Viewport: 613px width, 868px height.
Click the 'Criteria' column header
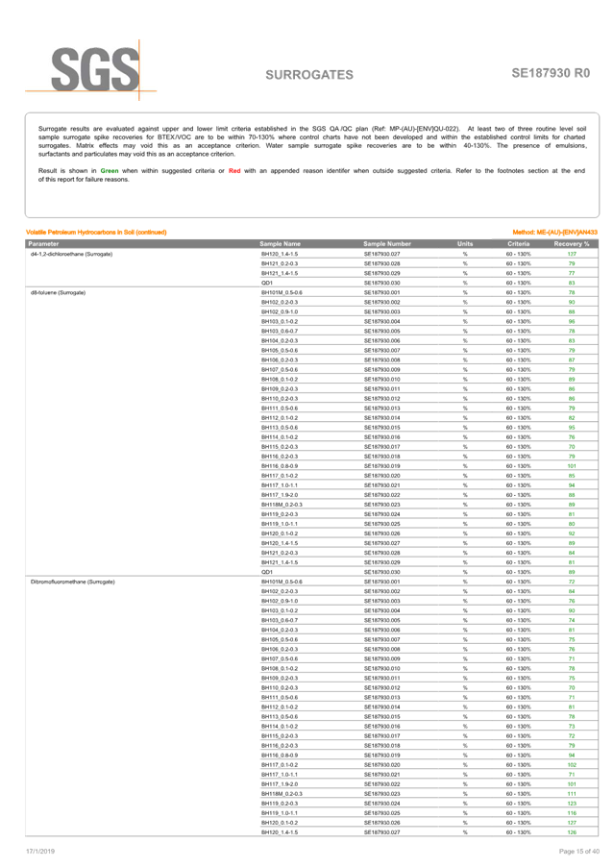tap(519, 243)
